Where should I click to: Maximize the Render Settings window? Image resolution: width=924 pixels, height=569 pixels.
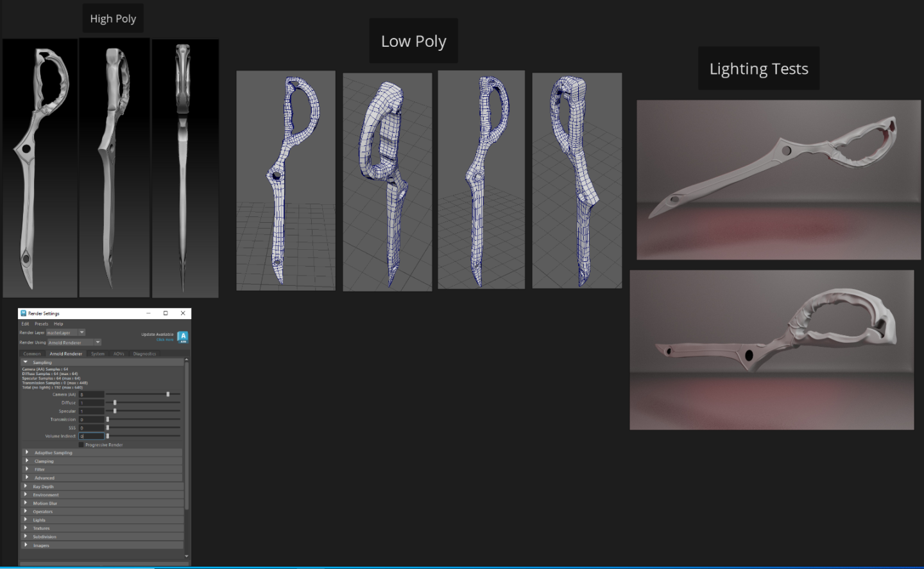[x=166, y=313]
